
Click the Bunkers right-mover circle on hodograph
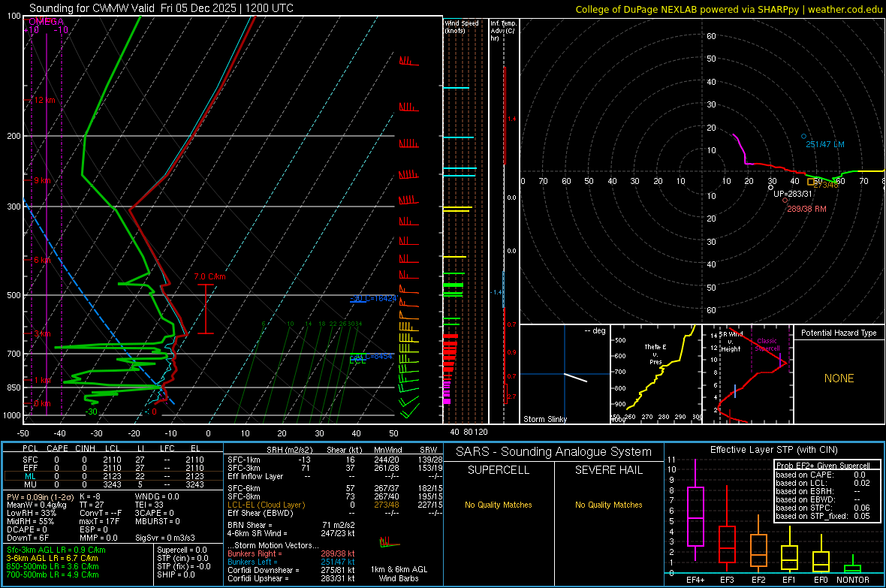point(785,201)
